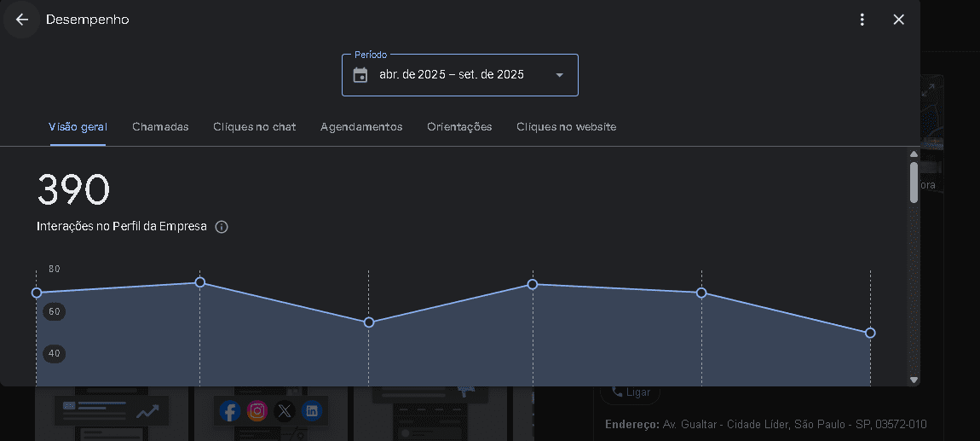
Task: Switch to the Orientações tab
Action: pos(459,127)
